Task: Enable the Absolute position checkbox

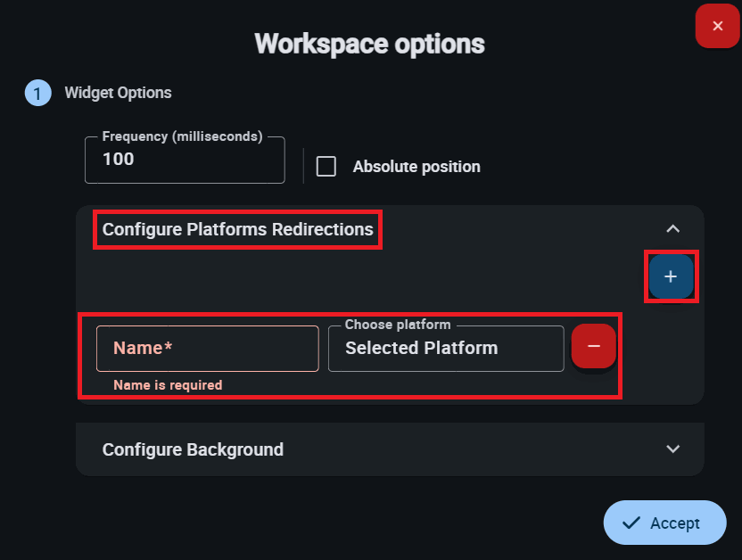Action: click(326, 167)
